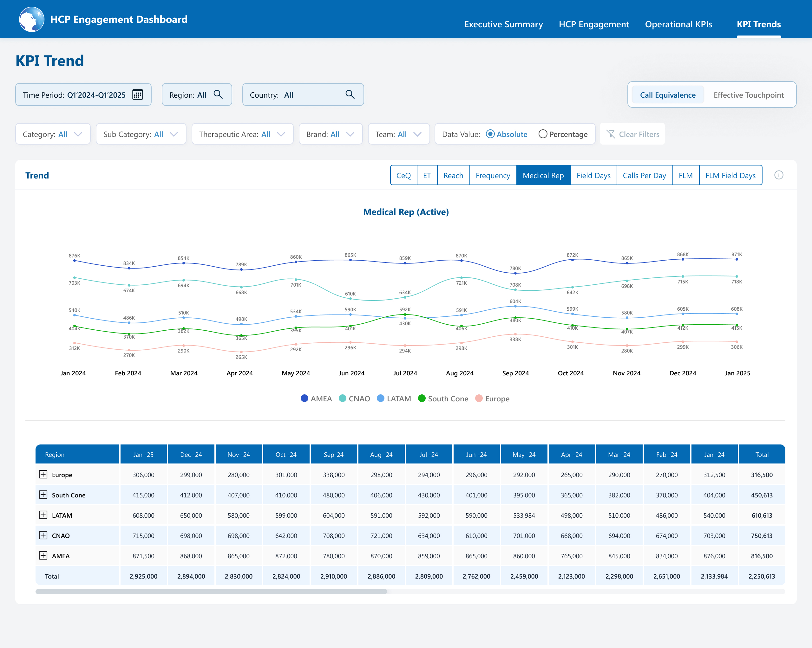Click the Region search magnifier icon
The width and height of the screenshot is (812, 648).
(x=218, y=94)
